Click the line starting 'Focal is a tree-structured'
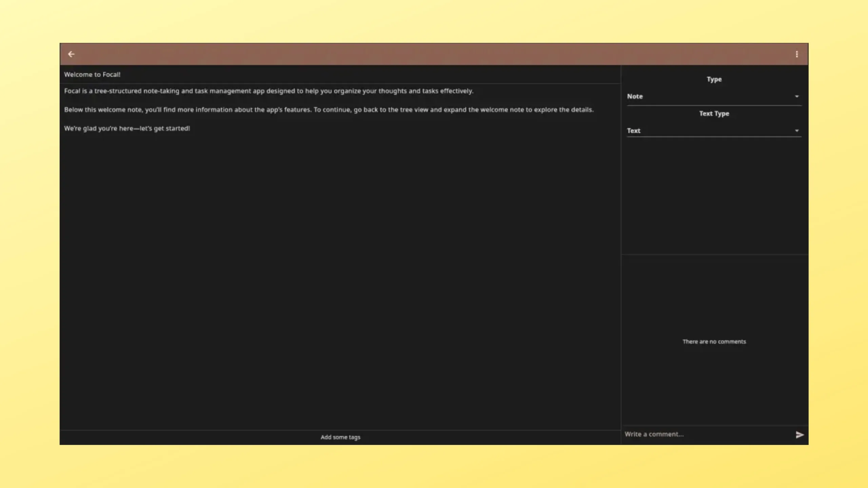 (269, 91)
